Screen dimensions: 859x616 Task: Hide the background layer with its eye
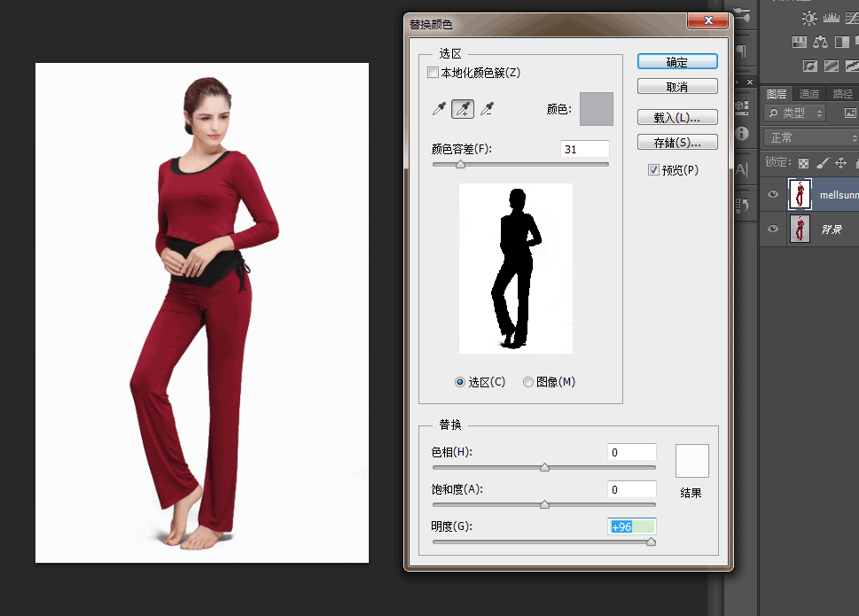[x=773, y=229]
